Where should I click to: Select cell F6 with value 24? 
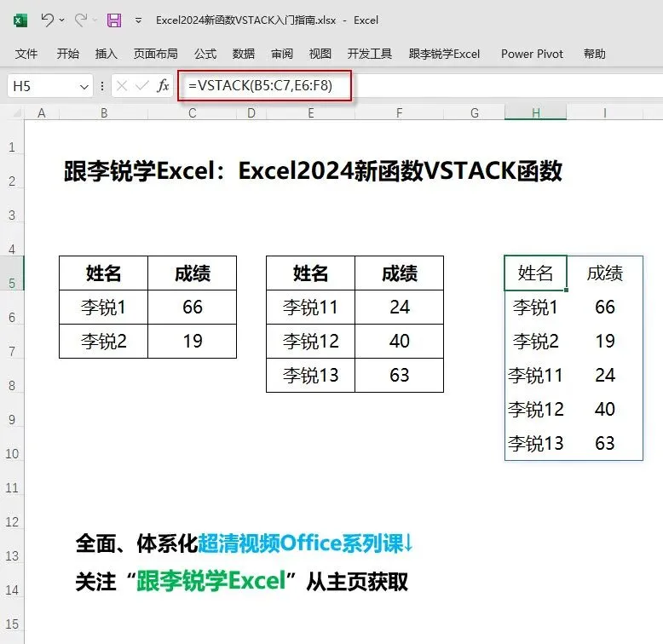point(399,308)
